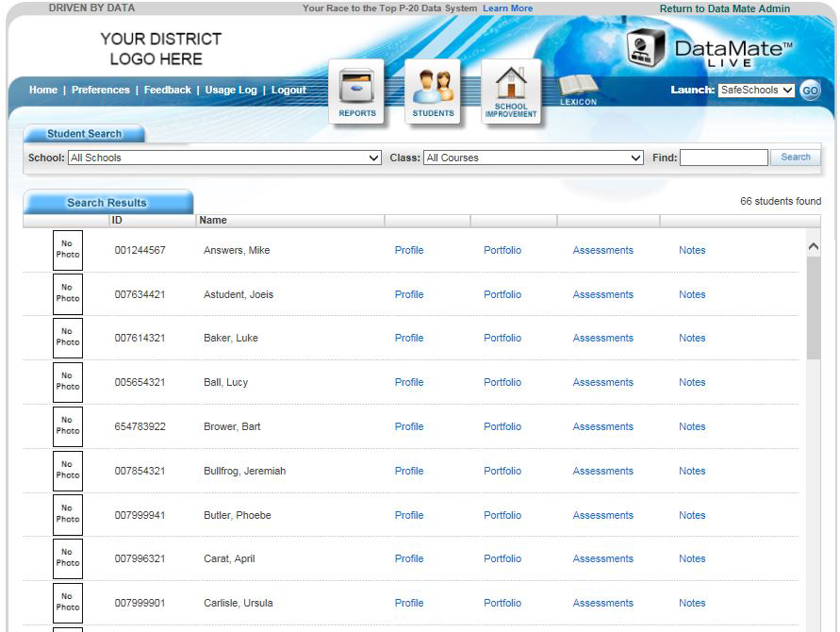Click the scrollbar up arrow in results

(814, 246)
